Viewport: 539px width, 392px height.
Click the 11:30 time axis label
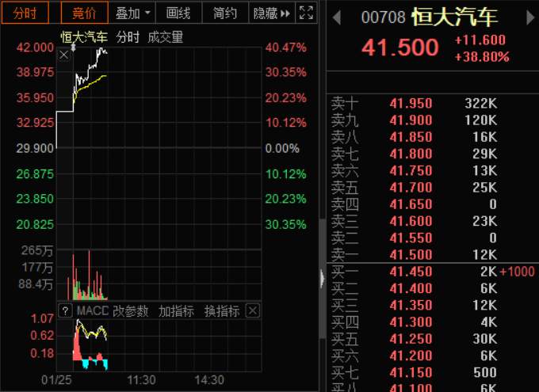[141, 380]
